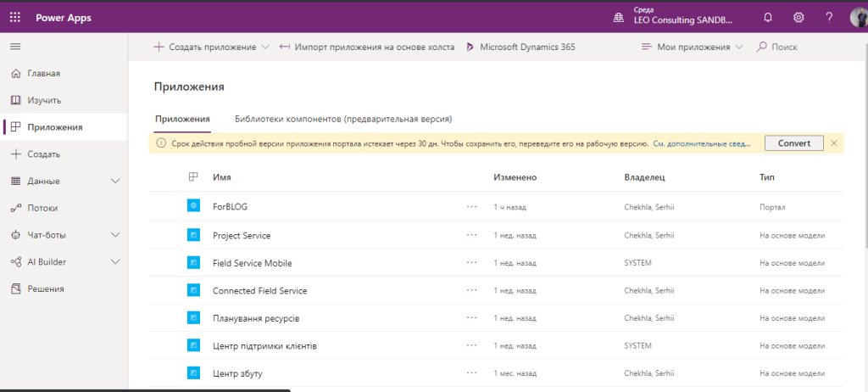This screenshot has height=392, width=868.
Task: Open the app launcher waffle icon
Action: [x=16, y=18]
